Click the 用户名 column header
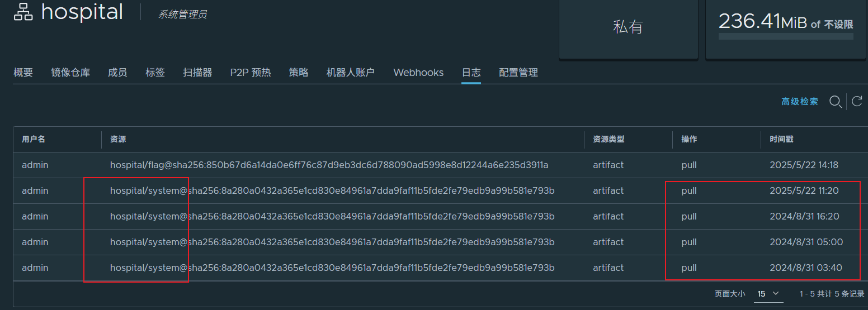Screen dimensions: 868x310 pyautogui.click(x=34, y=139)
